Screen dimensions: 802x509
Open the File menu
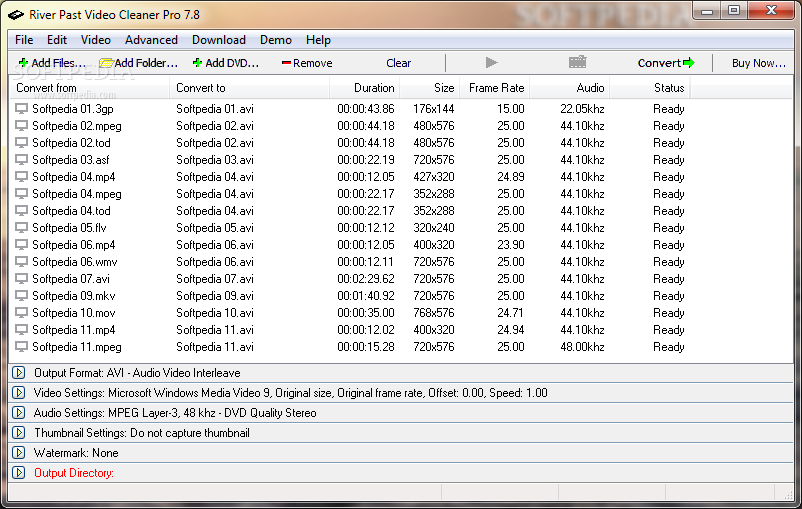click(x=24, y=40)
